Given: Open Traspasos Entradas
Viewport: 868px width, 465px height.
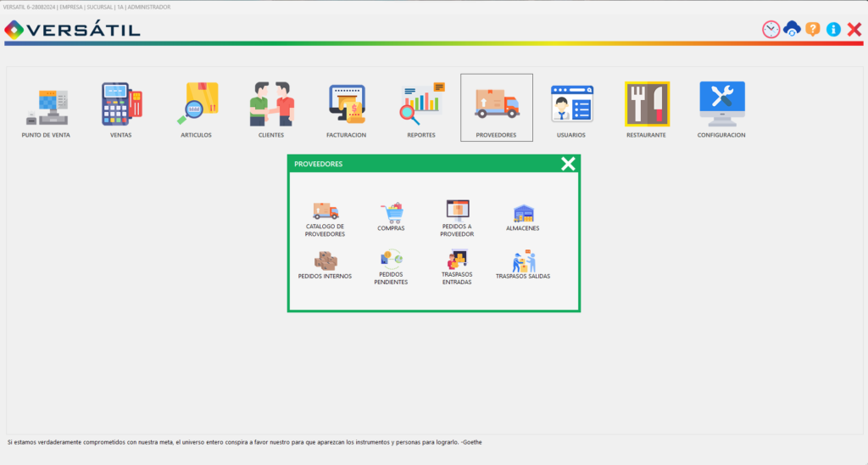Looking at the screenshot, I should [x=457, y=267].
